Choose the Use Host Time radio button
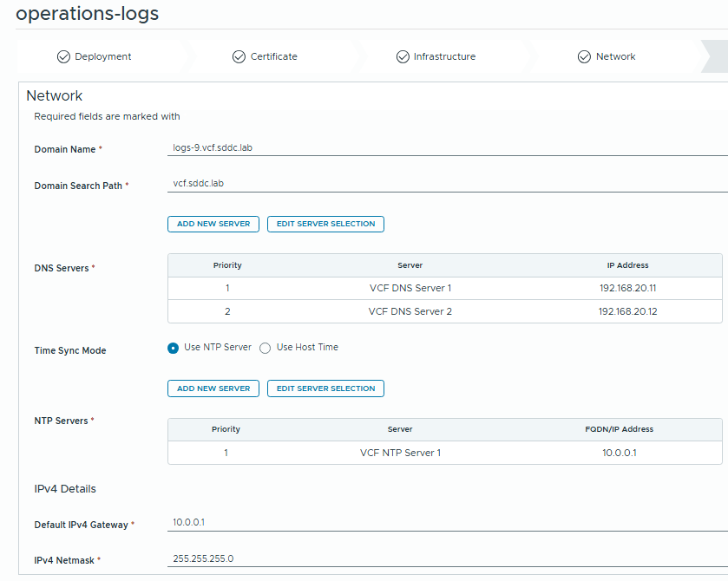728x581 pixels. click(266, 348)
